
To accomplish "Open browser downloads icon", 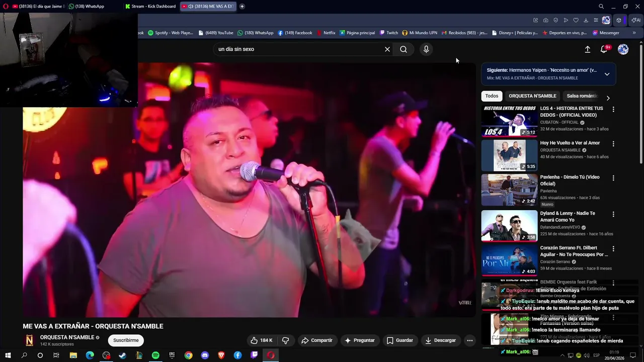I will point(586,20).
